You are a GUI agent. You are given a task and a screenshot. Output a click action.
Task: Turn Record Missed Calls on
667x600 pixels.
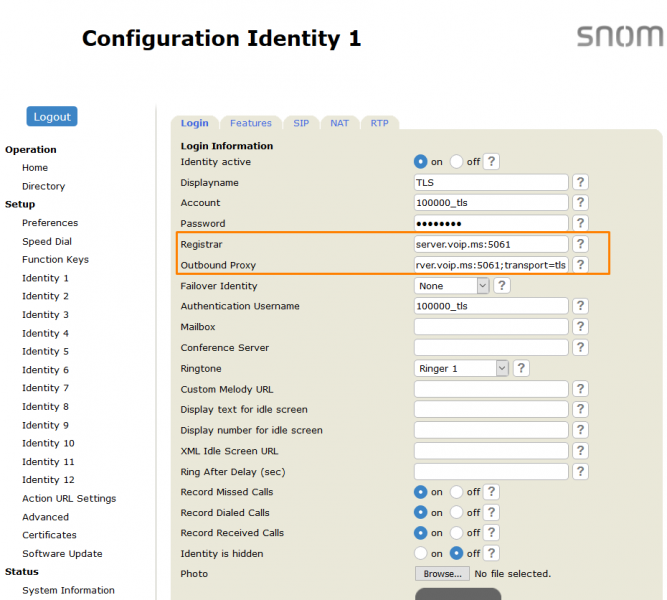(420, 492)
